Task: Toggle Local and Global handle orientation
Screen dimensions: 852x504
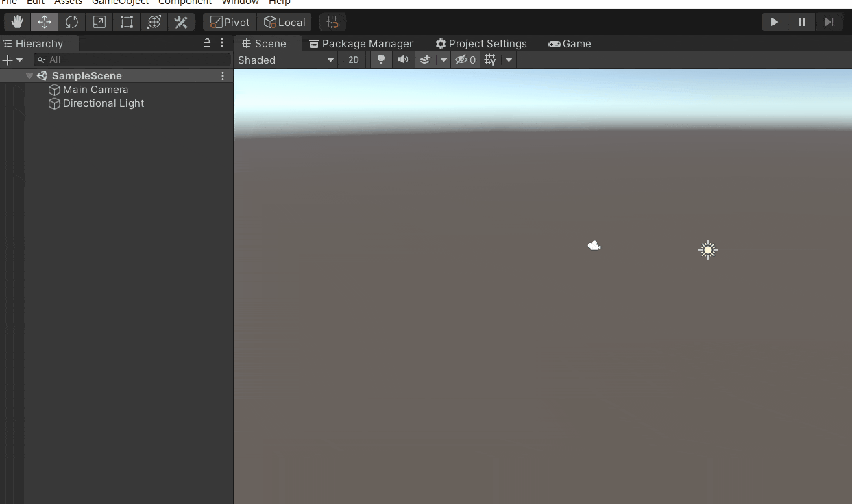Action: coord(284,21)
